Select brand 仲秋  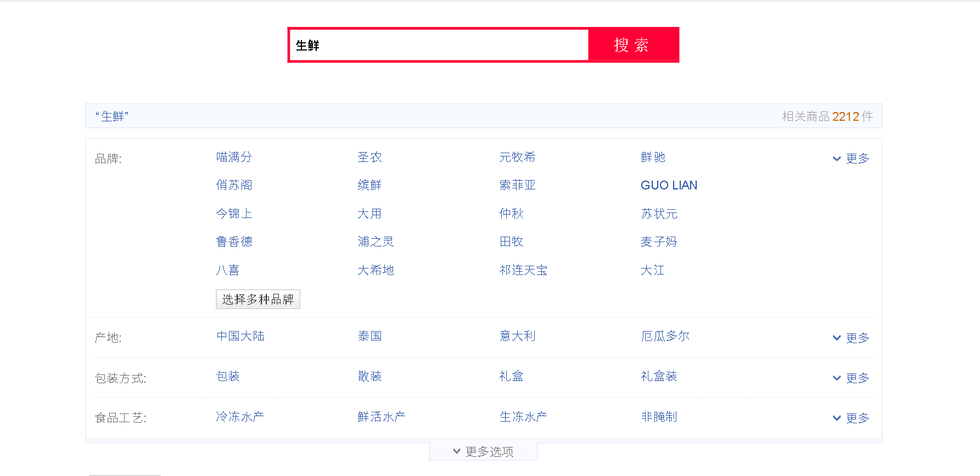[511, 214]
